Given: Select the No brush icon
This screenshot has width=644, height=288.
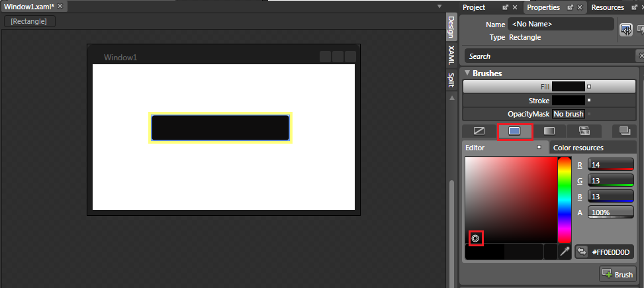Looking at the screenshot, I should (x=479, y=131).
